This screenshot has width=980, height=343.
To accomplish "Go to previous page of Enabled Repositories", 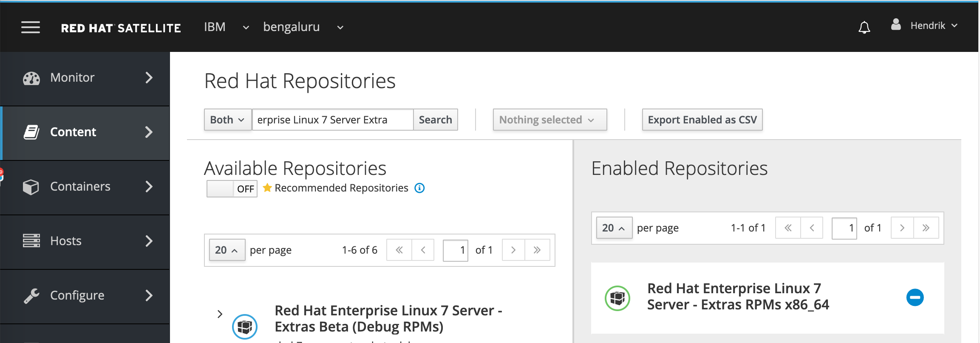I will pos(812,228).
